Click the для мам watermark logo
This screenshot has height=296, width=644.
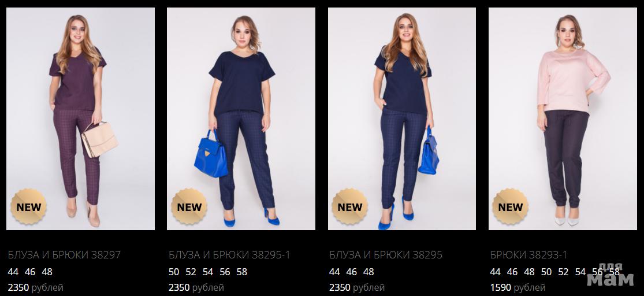coord(611,274)
